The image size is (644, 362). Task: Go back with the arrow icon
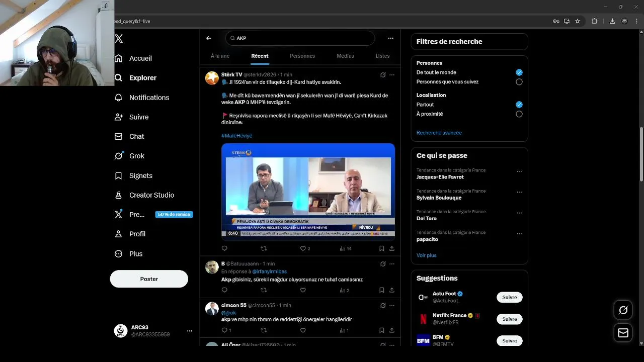[x=209, y=38]
